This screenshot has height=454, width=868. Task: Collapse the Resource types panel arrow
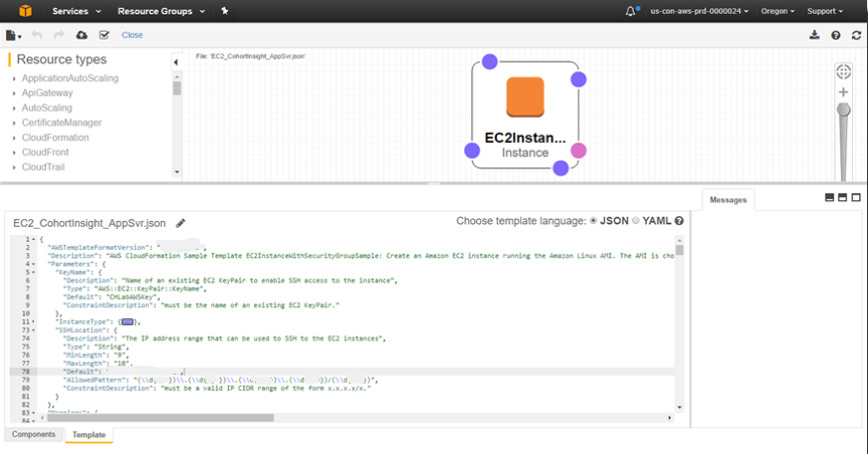pos(176,62)
